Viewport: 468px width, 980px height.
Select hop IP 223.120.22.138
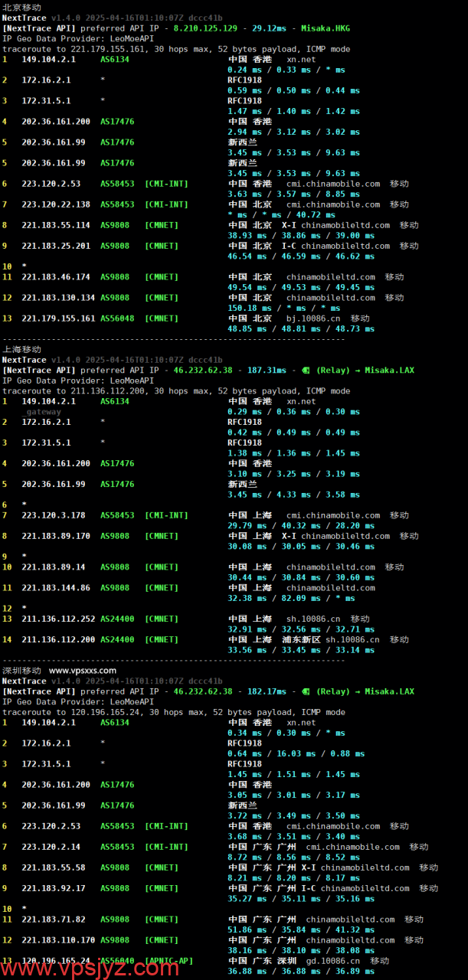56,204
